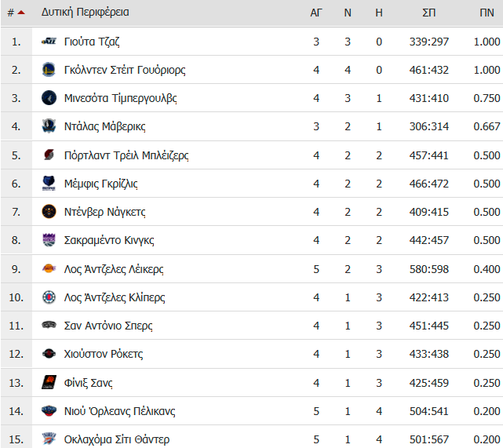Sort by the ΣΠ points column
Viewport: 503px width, 448px height.
click(x=429, y=13)
